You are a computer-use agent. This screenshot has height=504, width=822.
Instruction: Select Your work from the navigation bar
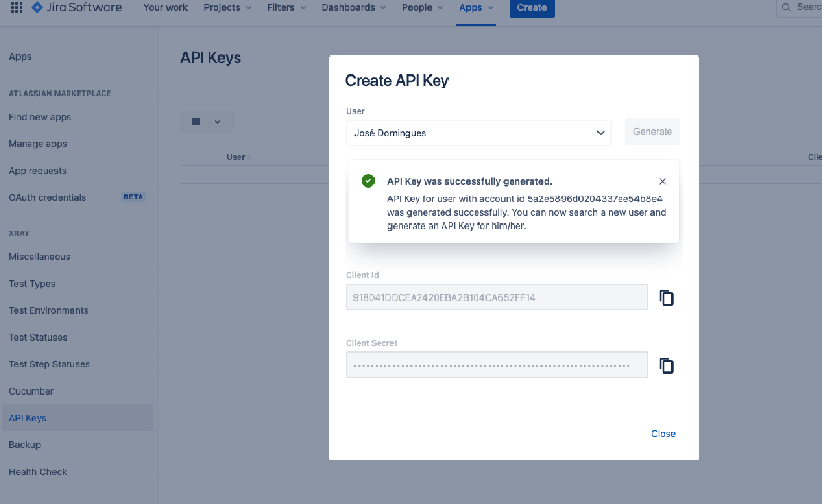pyautogui.click(x=165, y=7)
